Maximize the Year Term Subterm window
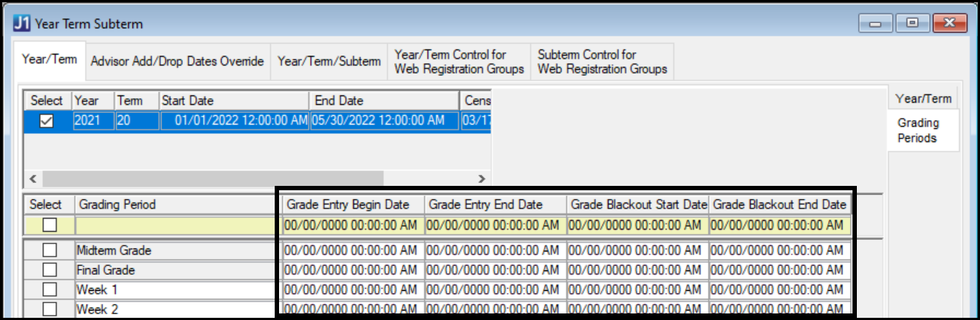 [x=911, y=23]
